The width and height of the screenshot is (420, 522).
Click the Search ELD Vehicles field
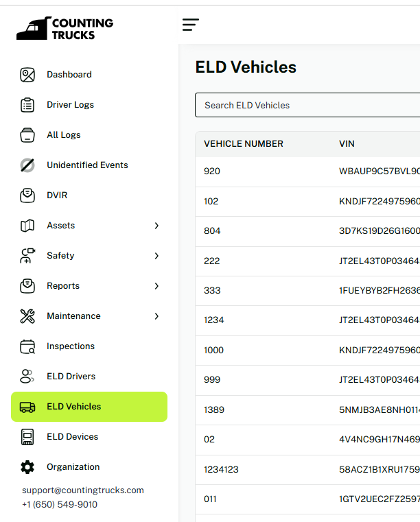click(x=309, y=105)
